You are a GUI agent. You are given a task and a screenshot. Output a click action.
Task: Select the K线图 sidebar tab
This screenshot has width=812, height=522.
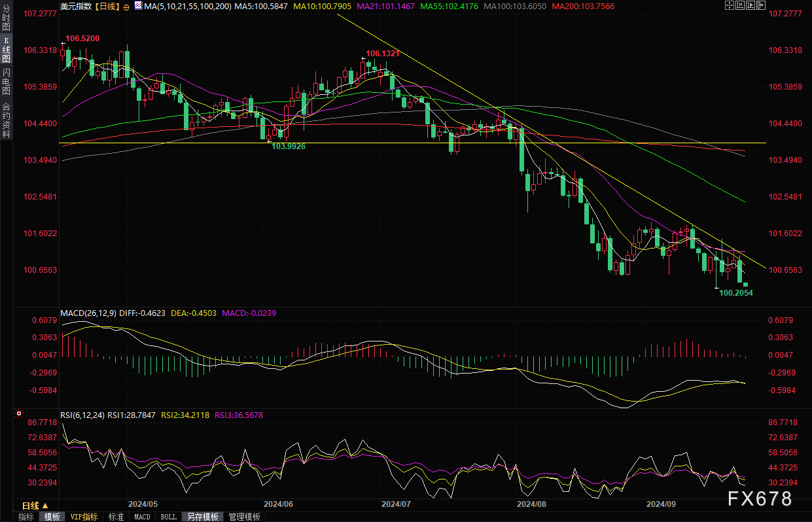point(6,50)
